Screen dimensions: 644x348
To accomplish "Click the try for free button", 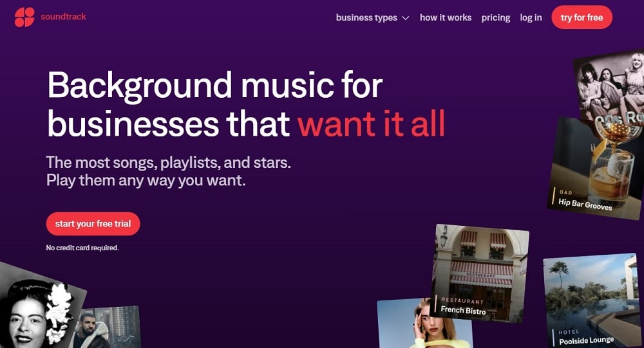I will tap(582, 17).
